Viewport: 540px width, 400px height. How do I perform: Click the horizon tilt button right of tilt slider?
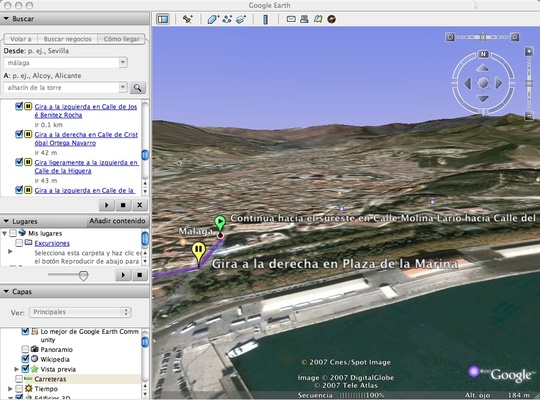[x=515, y=37]
